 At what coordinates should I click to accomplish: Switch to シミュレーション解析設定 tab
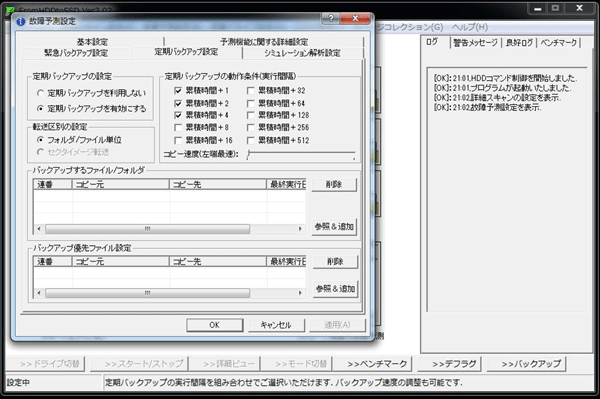pos(302,53)
